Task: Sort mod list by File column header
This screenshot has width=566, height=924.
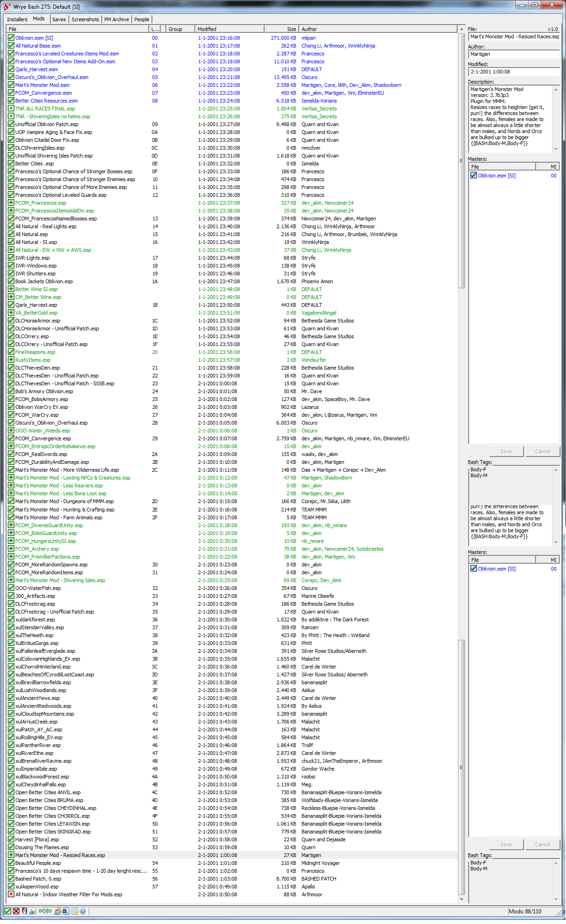Action: pyautogui.click(x=78, y=29)
